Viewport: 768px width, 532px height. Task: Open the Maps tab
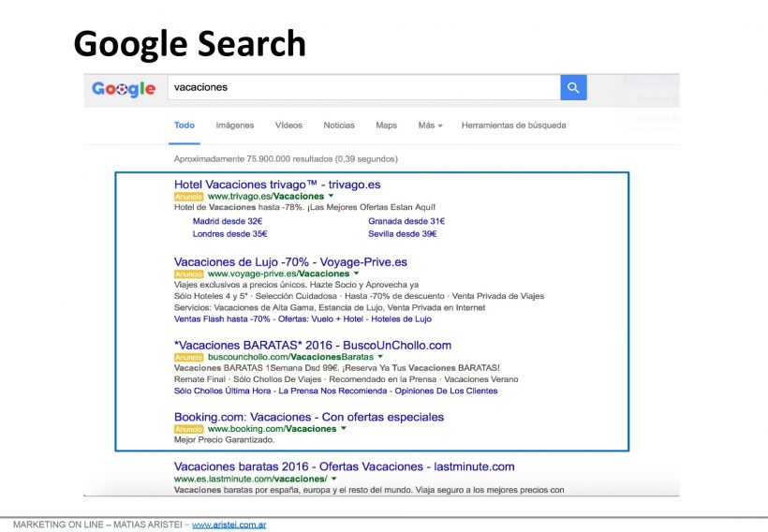[x=386, y=126]
